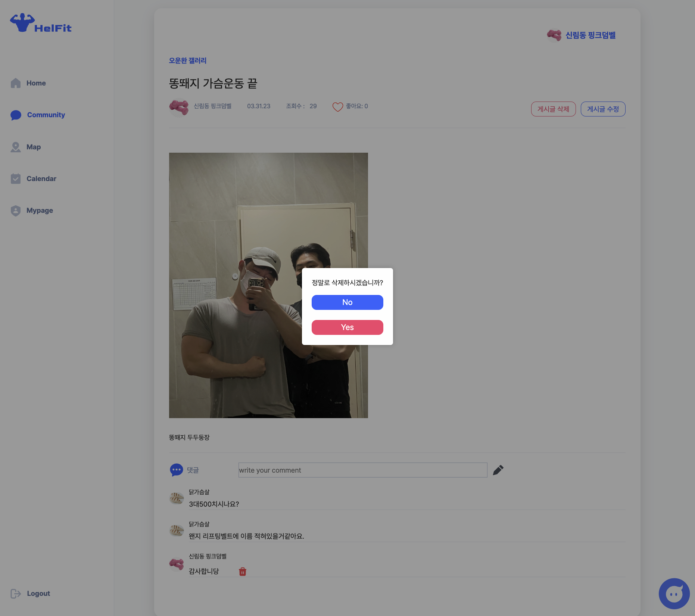Click 게시글 수정 button

point(603,109)
